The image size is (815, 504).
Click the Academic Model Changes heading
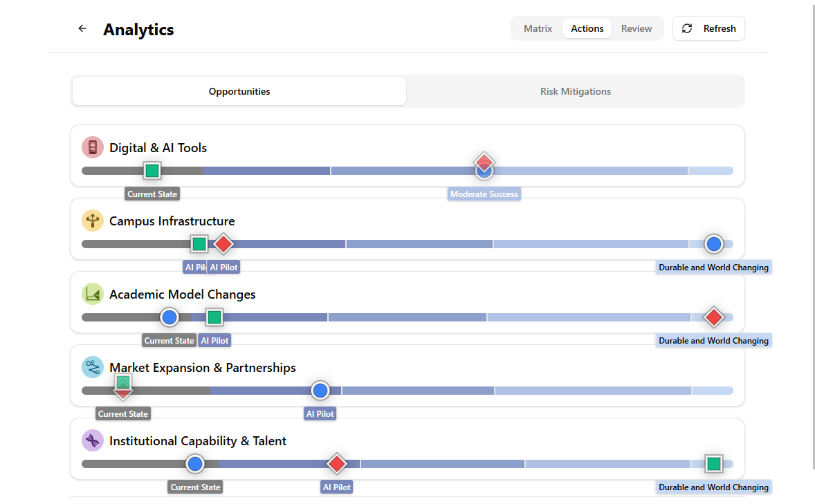point(183,295)
